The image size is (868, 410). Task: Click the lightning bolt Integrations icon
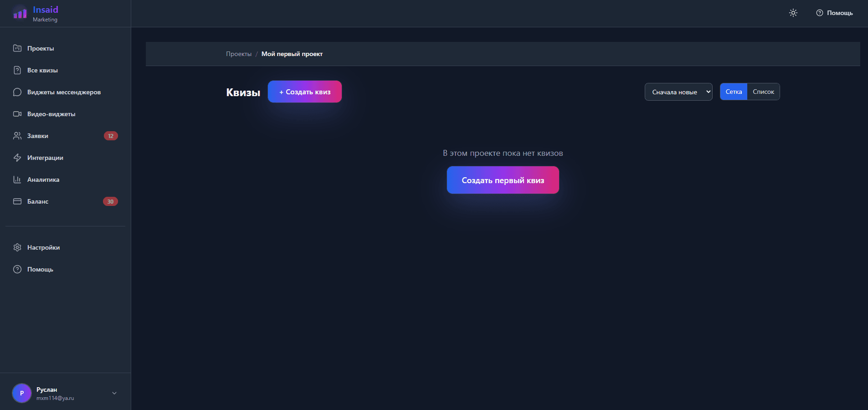click(x=17, y=158)
